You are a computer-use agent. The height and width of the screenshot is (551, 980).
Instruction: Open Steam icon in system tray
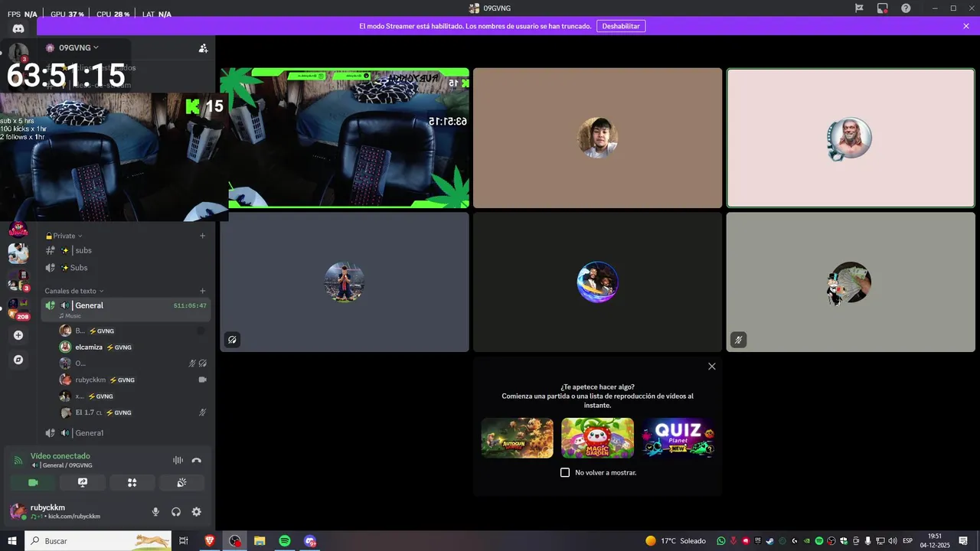pos(770,541)
